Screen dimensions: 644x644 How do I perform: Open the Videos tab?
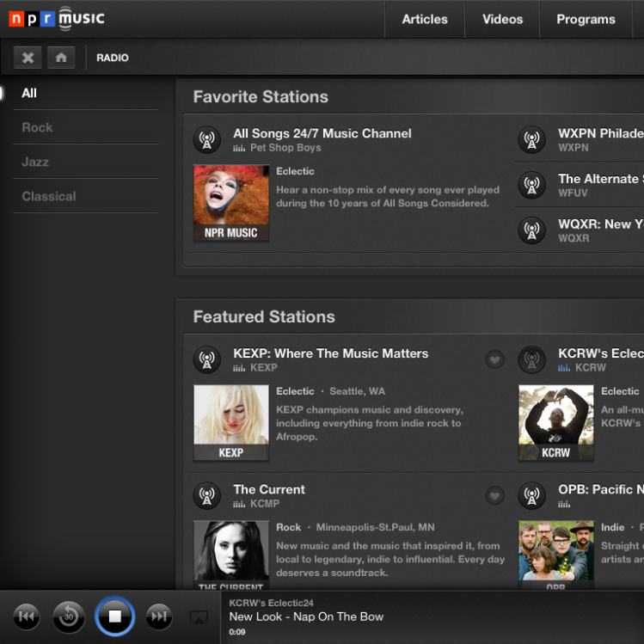pos(502,19)
